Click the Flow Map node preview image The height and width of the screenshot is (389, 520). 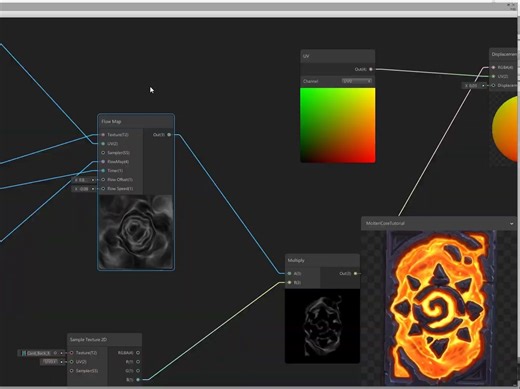click(x=136, y=232)
